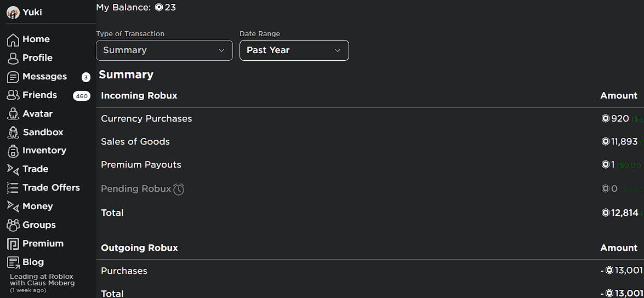Screen dimensions: 644x298
Task: Click the Home house icon in sidebar
Action: [x=13, y=40]
